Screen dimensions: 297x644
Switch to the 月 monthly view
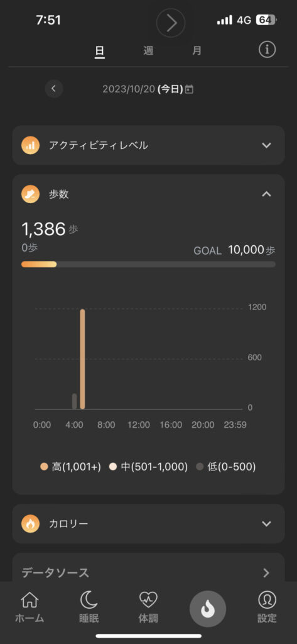(197, 52)
